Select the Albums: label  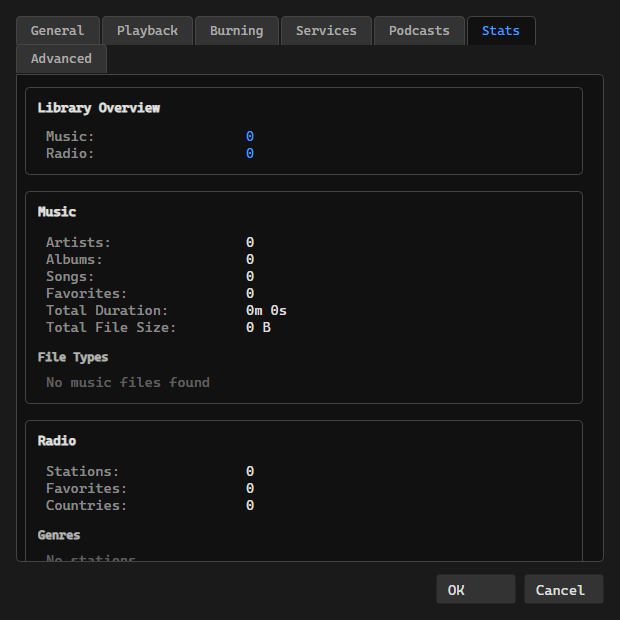click(x=74, y=259)
